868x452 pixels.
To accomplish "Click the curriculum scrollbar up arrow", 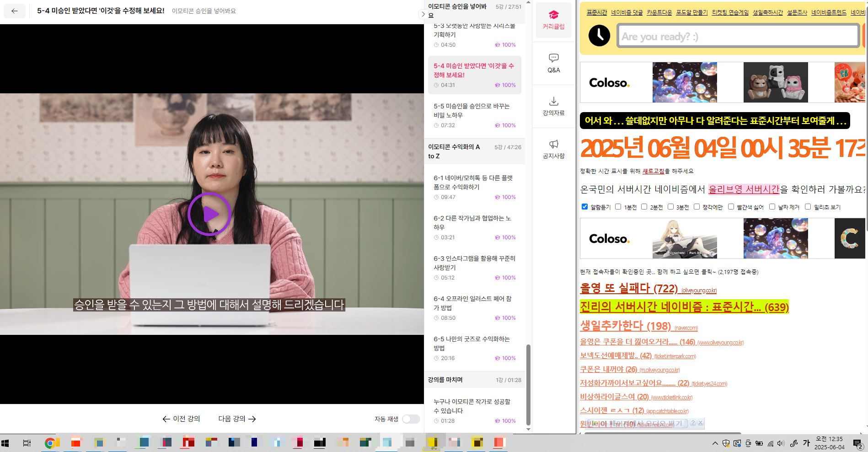I will click(528, 2).
